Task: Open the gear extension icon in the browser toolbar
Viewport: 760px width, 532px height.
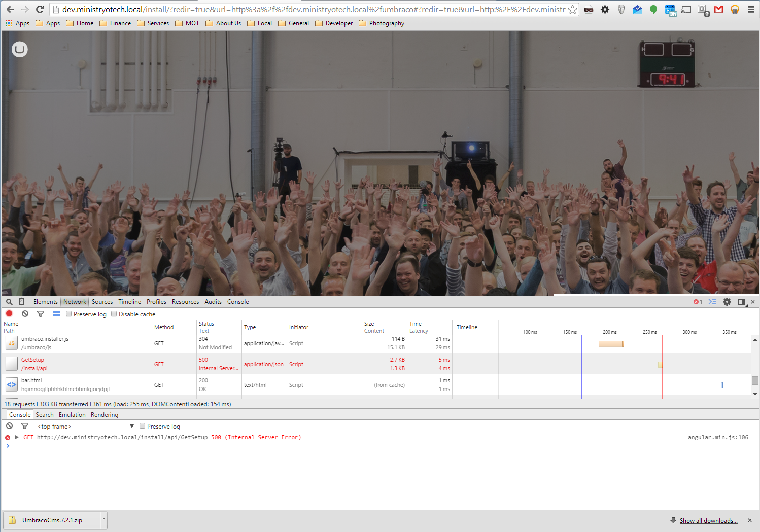Action: click(605, 9)
